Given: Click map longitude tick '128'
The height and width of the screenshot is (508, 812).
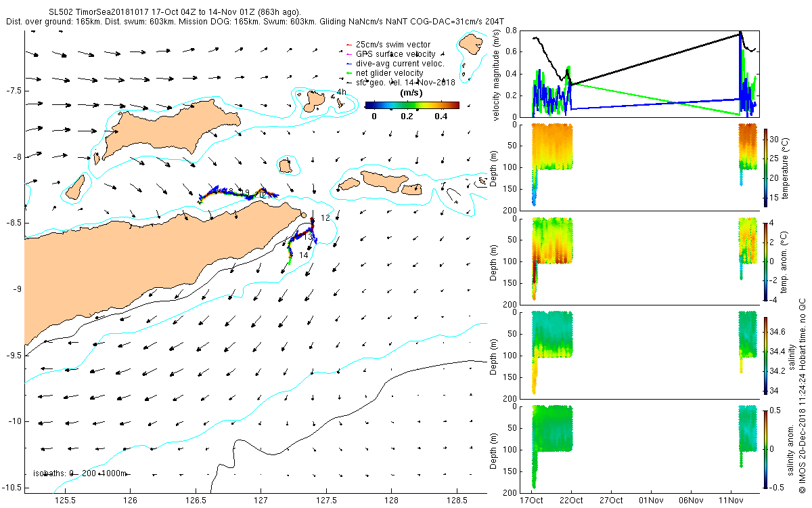Looking at the screenshot, I should click(x=391, y=500).
